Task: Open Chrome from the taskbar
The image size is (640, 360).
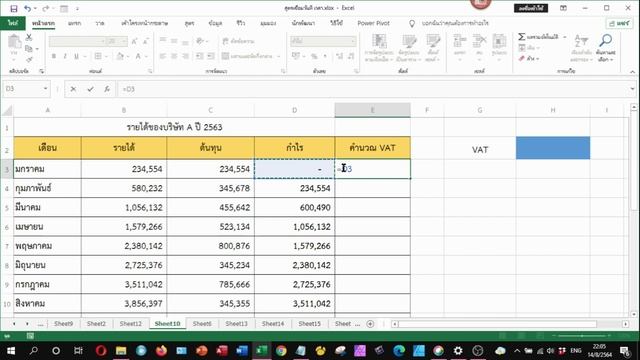Action: (281, 351)
